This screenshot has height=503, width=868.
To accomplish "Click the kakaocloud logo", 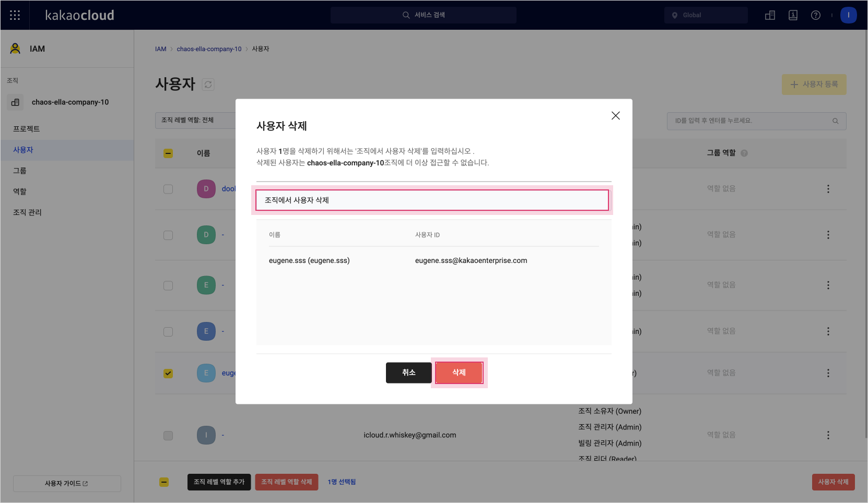I will [x=79, y=15].
